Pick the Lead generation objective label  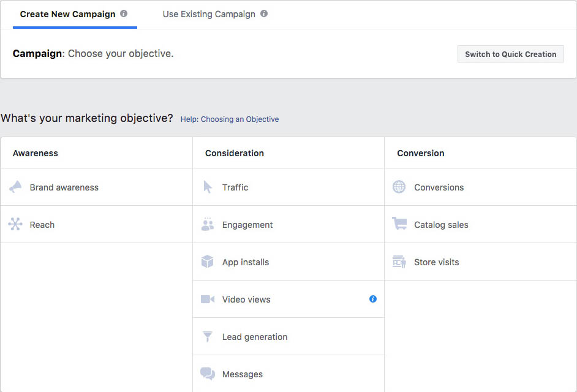click(x=255, y=337)
